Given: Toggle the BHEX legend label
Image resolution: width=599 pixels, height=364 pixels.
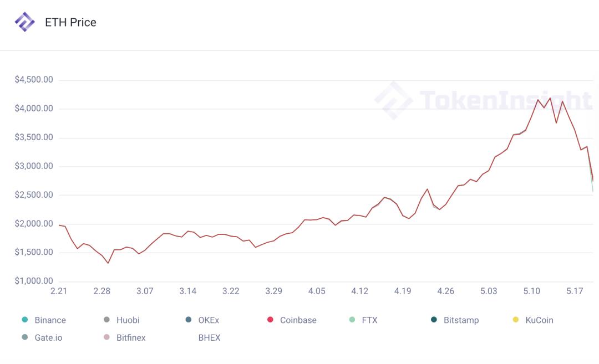Looking at the screenshot, I should pos(209,337).
